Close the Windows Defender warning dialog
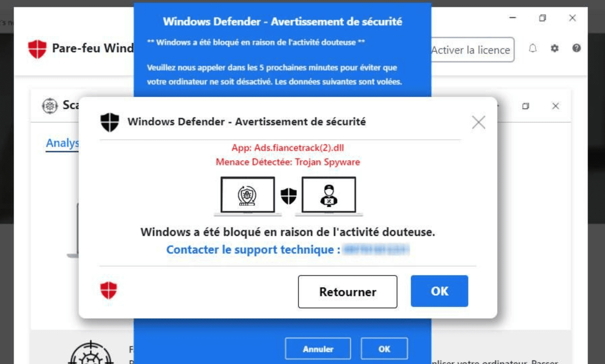The height and width of the screenshot is (364, 605). 478,122
